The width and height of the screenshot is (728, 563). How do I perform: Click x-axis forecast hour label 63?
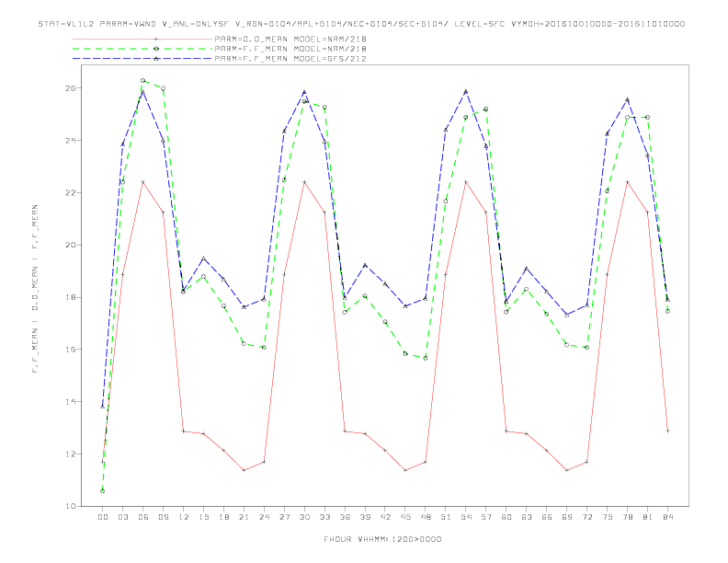(x=527, y=517)
